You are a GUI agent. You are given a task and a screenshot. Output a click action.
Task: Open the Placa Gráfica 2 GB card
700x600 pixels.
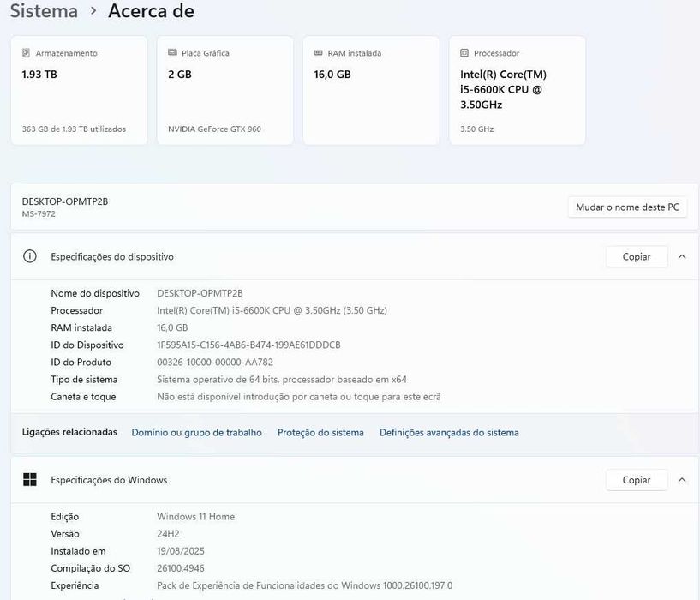click(225, 90)
